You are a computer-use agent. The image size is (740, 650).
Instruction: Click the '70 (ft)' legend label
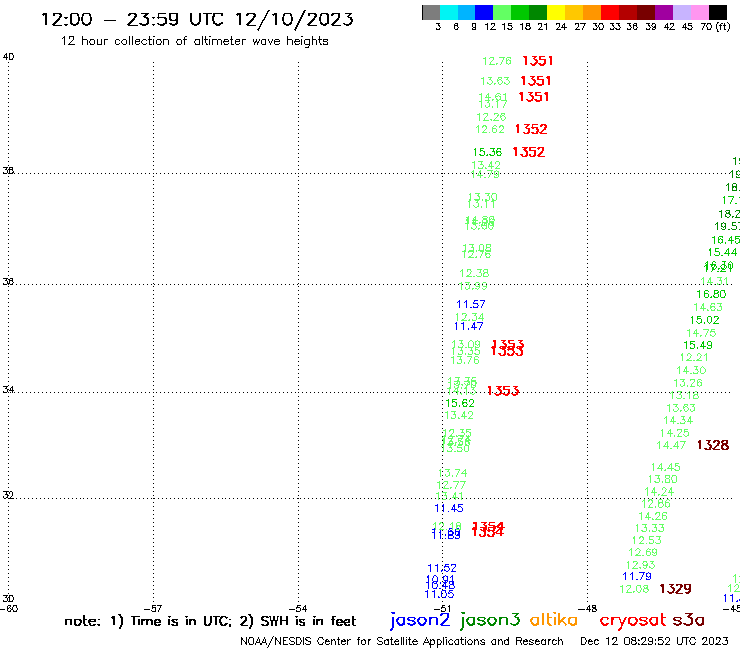click(x=715, y=26)
